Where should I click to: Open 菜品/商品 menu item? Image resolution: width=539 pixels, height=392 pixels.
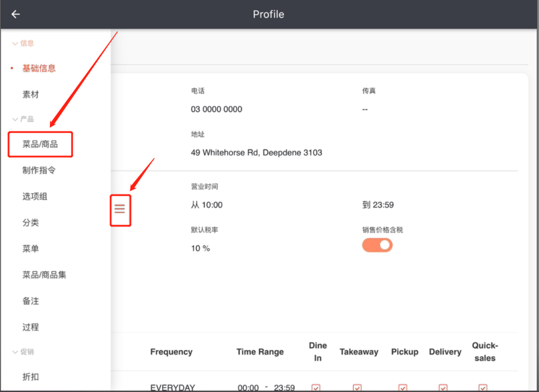40,144
